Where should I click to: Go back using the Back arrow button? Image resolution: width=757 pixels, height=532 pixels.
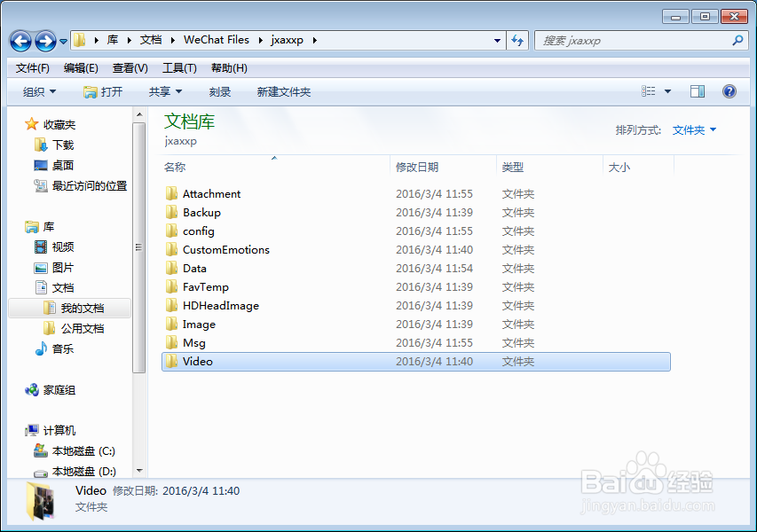20,41
